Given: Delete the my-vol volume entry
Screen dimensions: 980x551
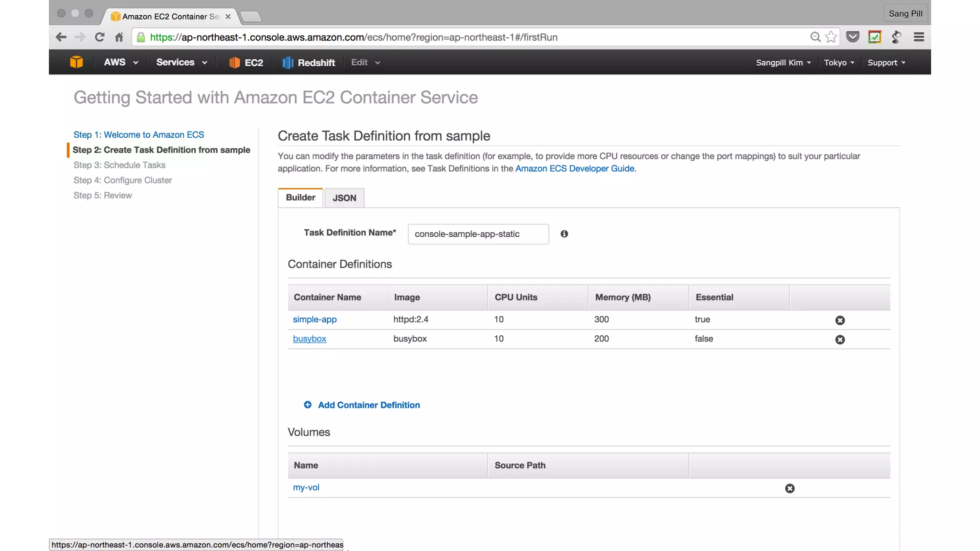Looking at the screenshot, I should point(790,488).
